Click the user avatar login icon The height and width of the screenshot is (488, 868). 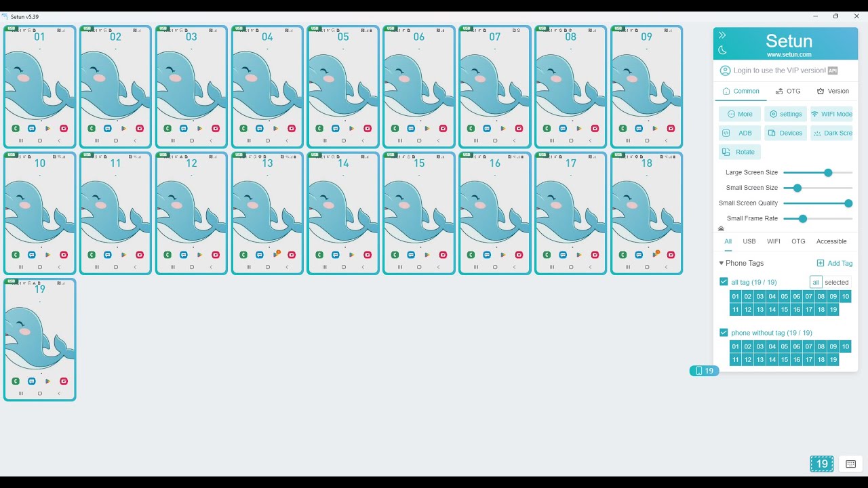(725, 70)
